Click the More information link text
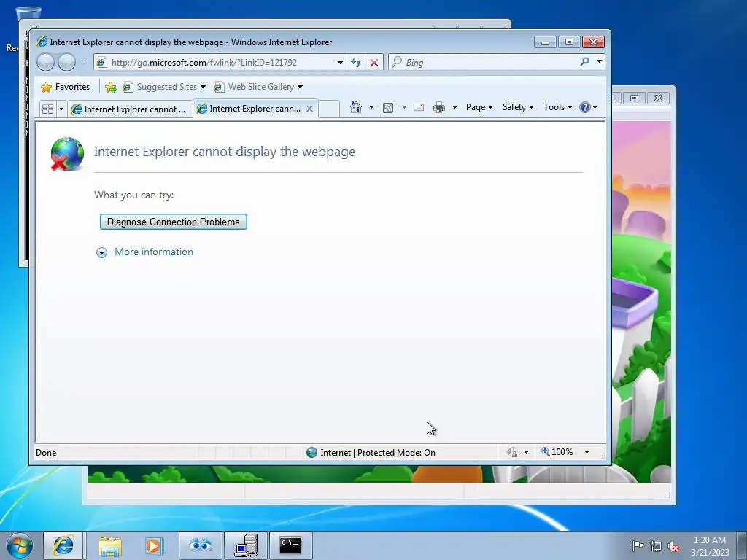Screen dimensions: 747x560 (x=154, y=252)
